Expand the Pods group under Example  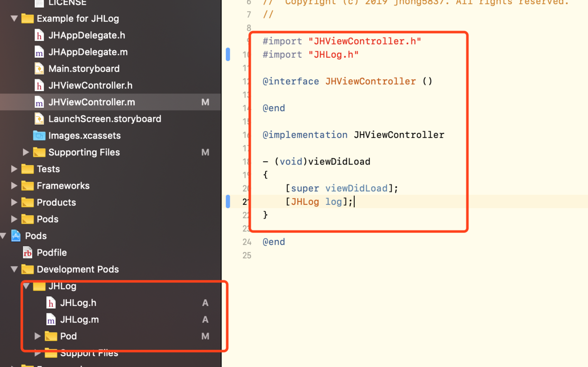(x=14, y=219)
